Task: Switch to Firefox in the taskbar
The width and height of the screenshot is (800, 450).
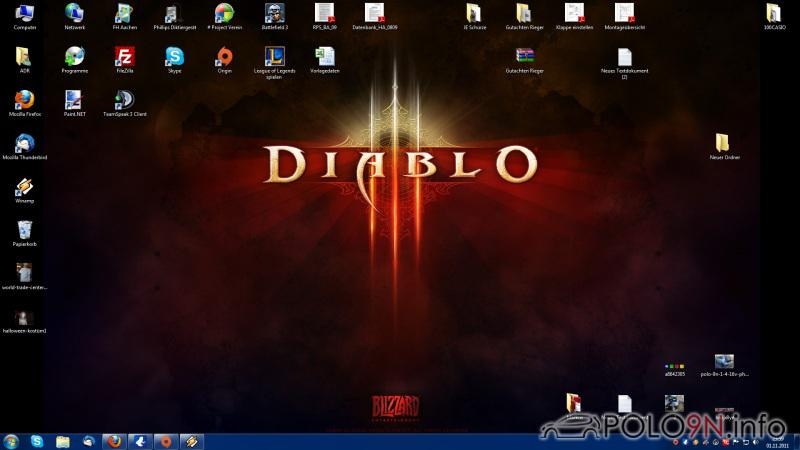Action: 114,441
